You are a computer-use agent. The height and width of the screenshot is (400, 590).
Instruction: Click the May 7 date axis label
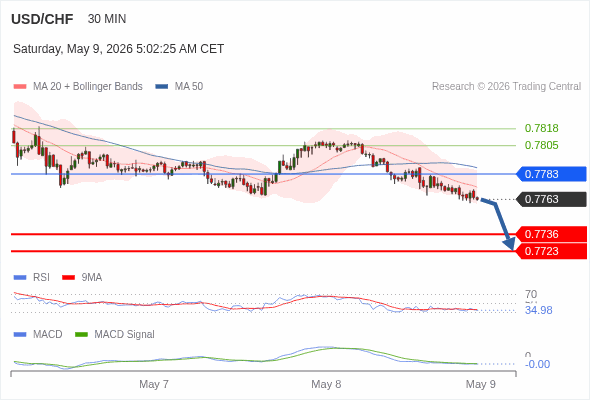154,384
